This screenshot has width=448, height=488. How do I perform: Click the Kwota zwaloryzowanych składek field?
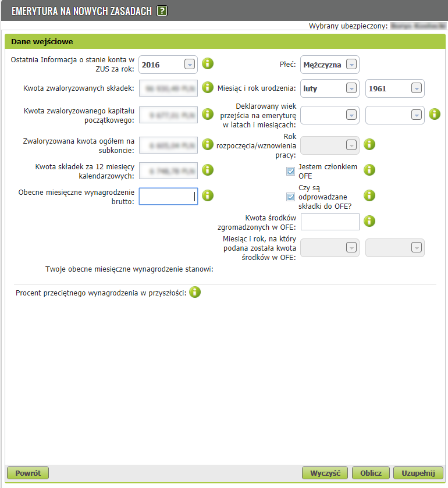(168, 88)
